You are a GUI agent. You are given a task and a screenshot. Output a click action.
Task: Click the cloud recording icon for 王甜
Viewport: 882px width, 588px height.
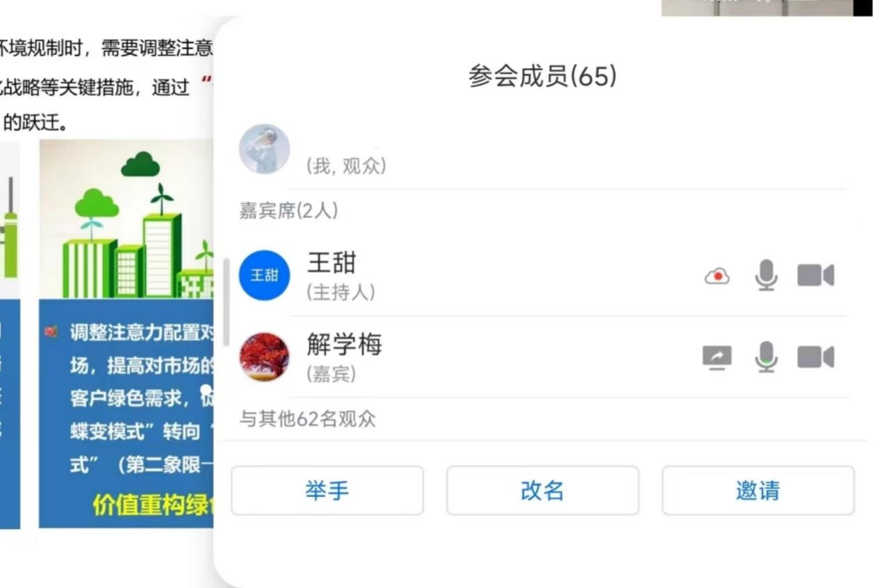[717, 277]
